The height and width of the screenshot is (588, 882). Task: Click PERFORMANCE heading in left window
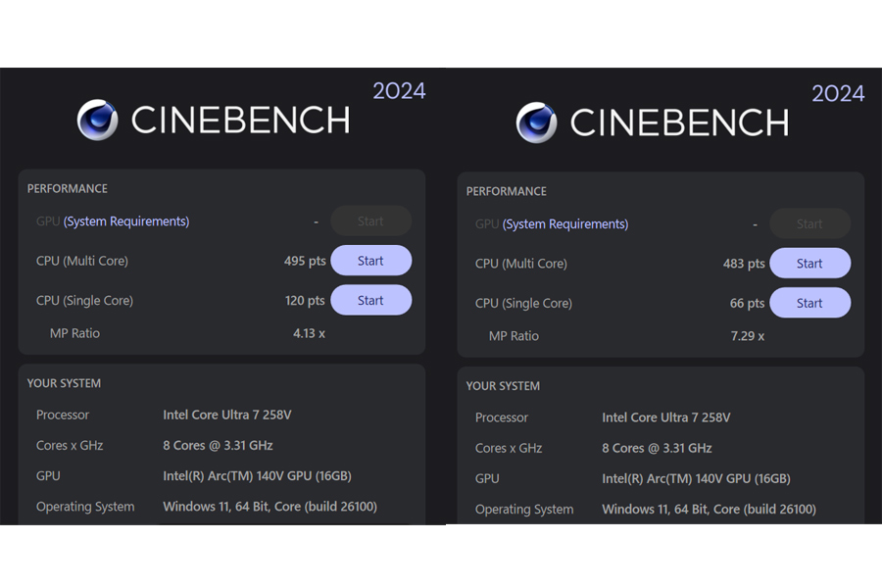68,188
